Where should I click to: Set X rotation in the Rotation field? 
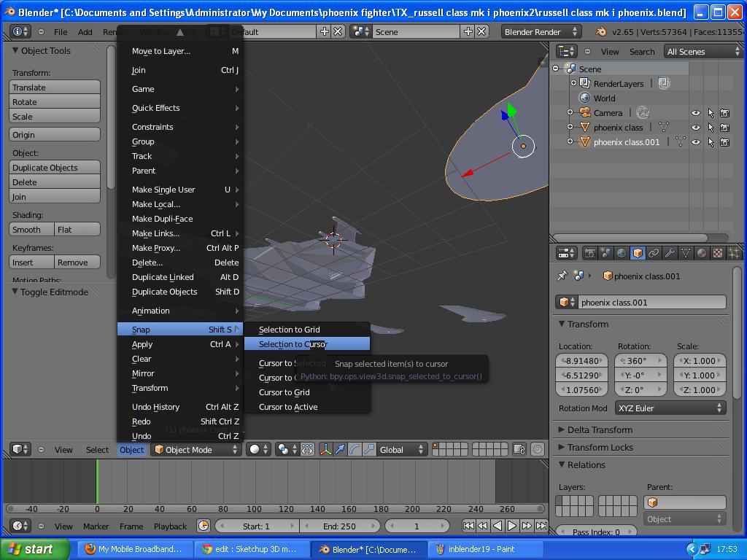click(x=639, y=360)
